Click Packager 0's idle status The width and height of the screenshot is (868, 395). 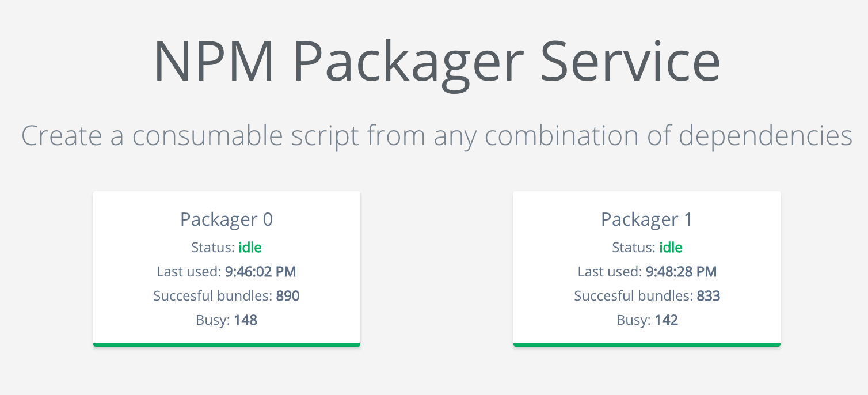(250, 248)
